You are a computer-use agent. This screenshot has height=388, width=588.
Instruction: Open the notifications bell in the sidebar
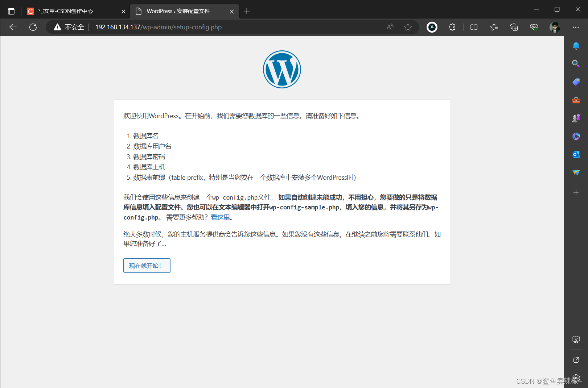576,46
